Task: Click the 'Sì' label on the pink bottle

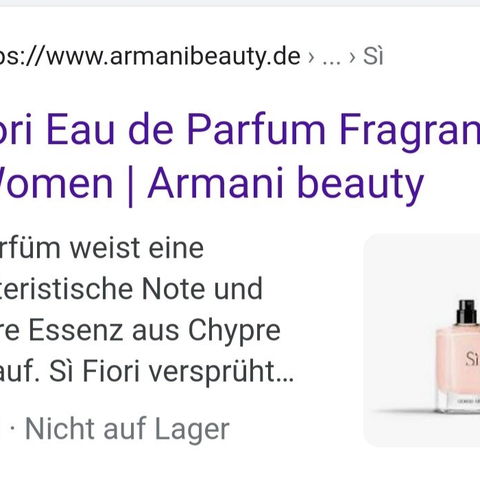Action: click(473, 359)
